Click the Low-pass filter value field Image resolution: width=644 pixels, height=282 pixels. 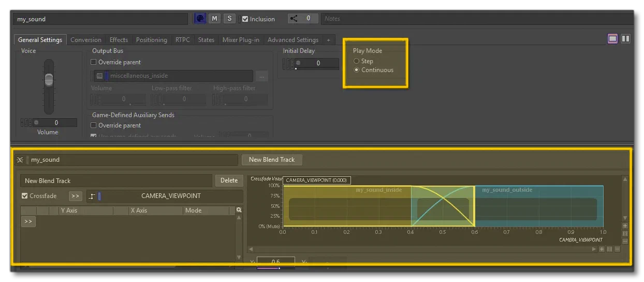click(x=185, y=98)
